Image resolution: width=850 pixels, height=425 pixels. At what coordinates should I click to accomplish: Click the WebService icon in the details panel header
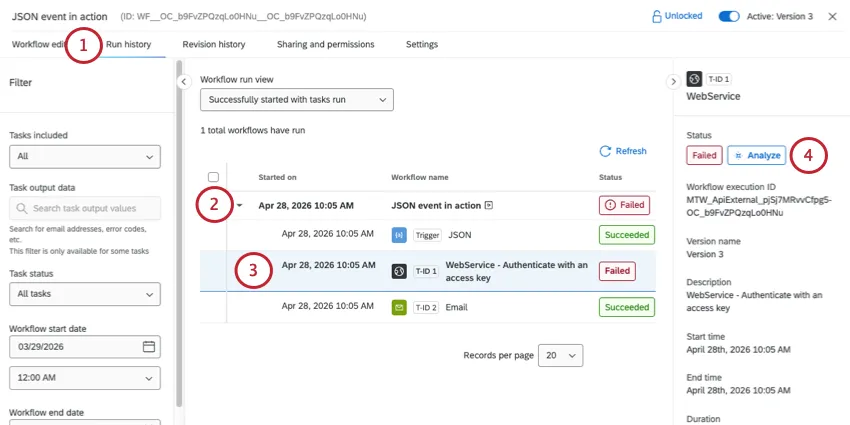point(694,80)
